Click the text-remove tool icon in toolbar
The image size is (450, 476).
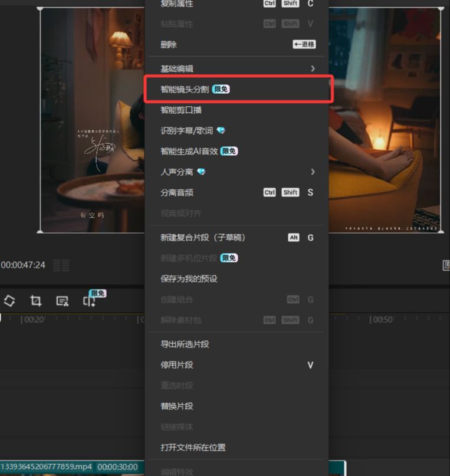[62, 301]
